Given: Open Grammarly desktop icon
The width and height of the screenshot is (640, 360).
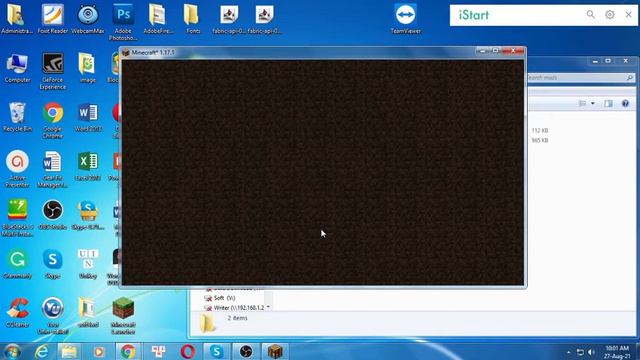Looking at the screenshot, I should (x=17, y=264).
